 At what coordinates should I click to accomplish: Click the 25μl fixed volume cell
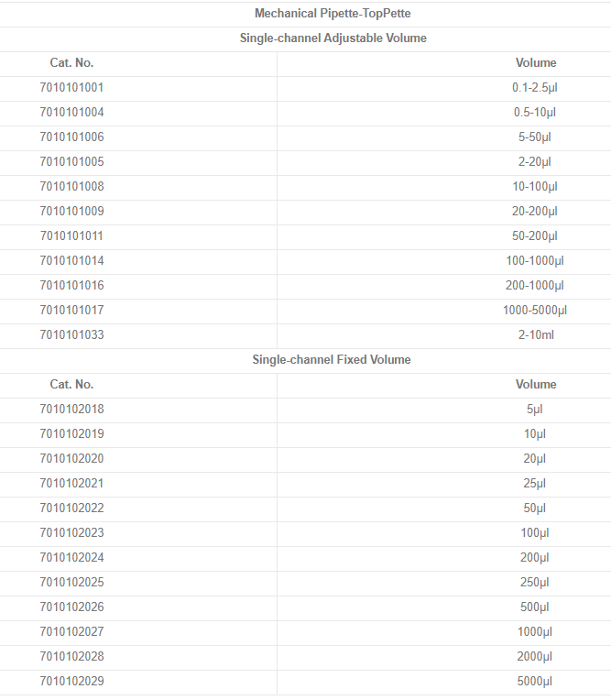coord(536,484)
